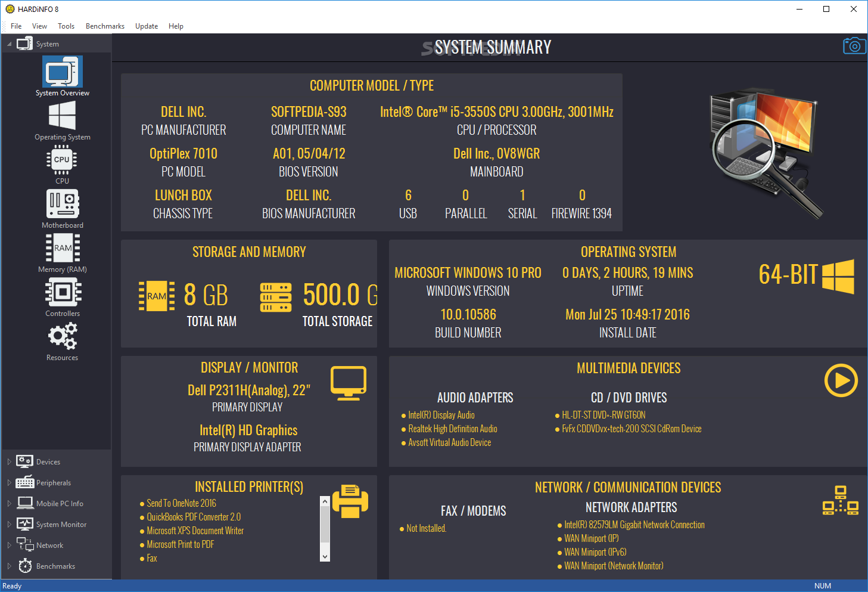
Task: Click Realtek High Definition Audio entry
Action: click(x=453, y=429)
